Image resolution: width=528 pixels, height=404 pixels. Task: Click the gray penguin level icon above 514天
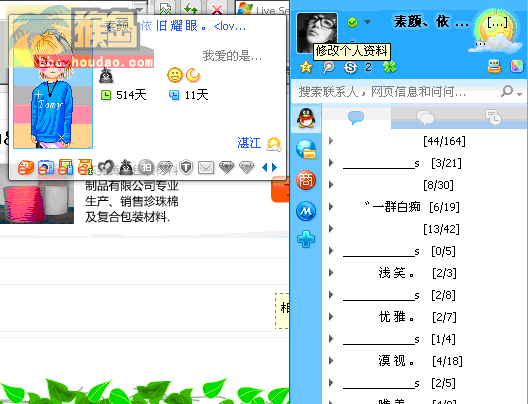106,75
